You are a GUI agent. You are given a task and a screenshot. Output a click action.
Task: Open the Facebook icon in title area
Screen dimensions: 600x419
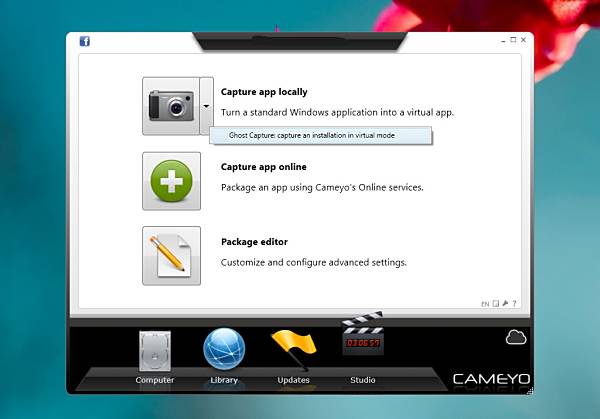click(85, 41)
